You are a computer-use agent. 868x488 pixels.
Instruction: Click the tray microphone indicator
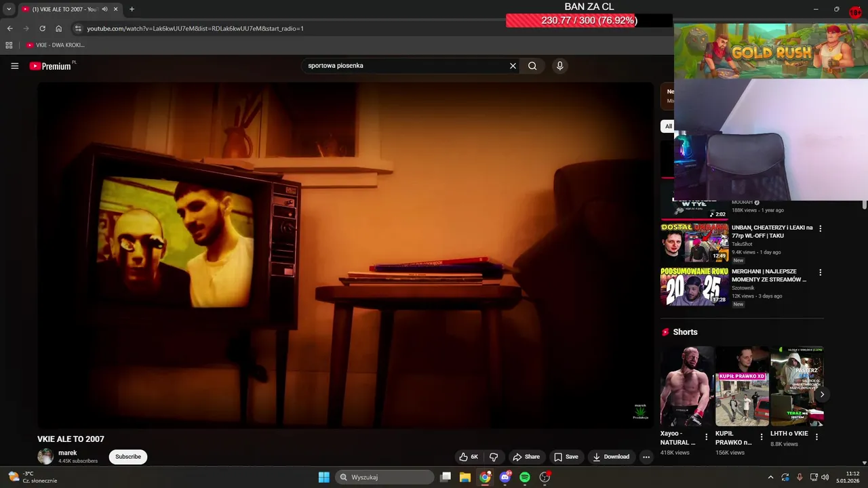800,477
